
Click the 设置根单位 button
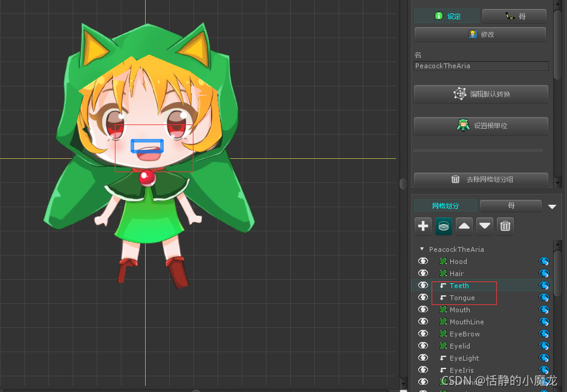click(481, 126)
